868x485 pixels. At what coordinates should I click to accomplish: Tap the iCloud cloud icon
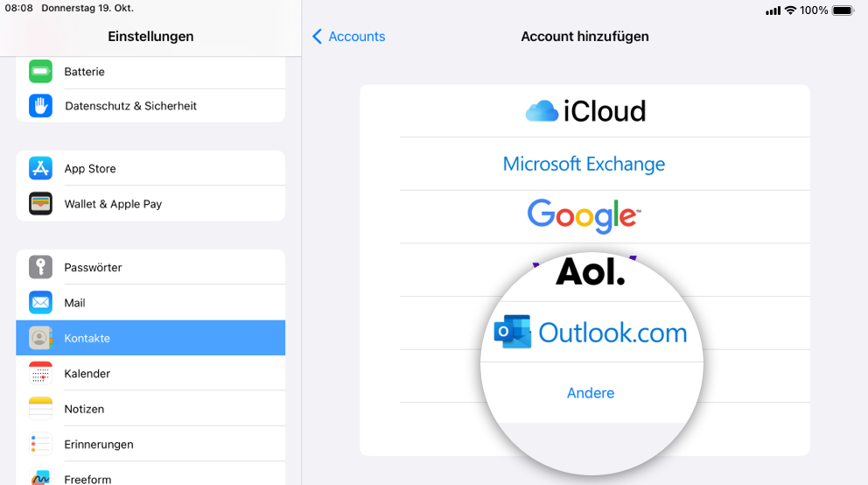542,110
